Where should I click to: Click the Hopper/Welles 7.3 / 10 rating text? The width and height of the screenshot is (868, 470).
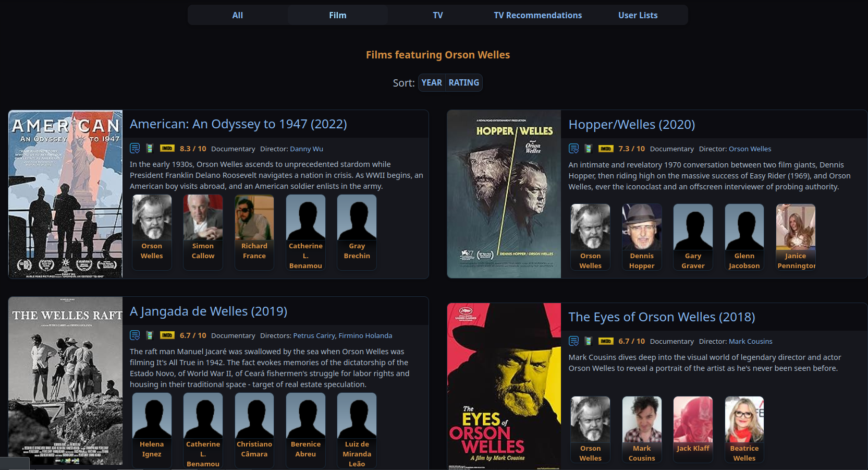tap(632, 149)
